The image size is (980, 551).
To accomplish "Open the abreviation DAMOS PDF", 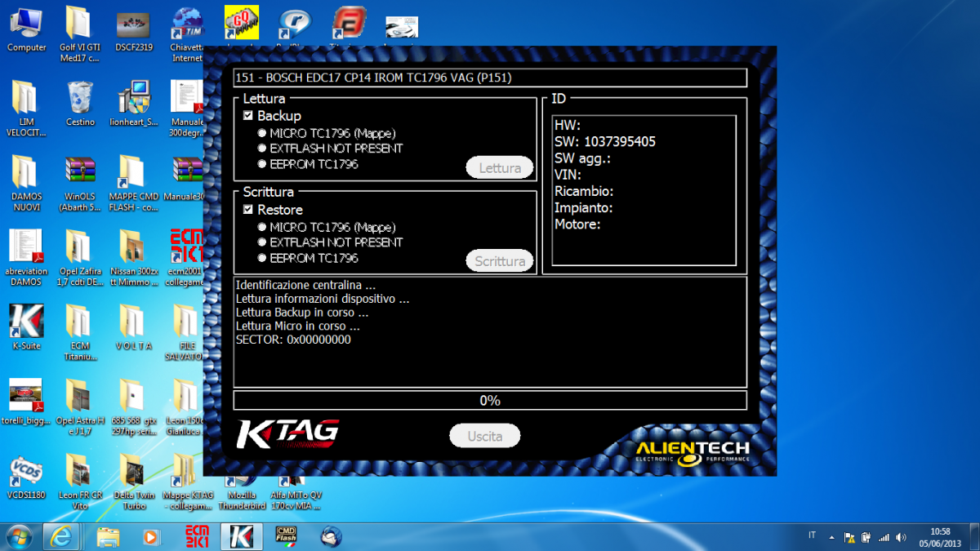I will tap(26, 258).
